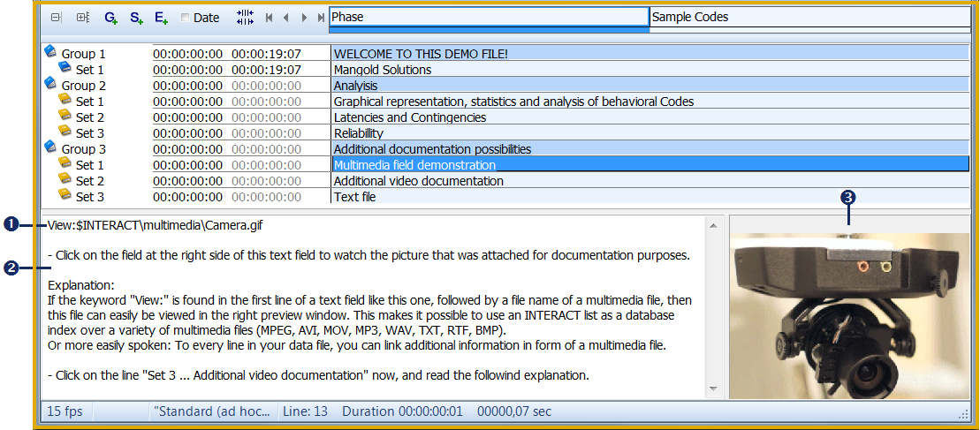The image size is (980, 430).
Task: Click the Group 3 book icon
Action: pyautogui.click(x=50, y=147)
